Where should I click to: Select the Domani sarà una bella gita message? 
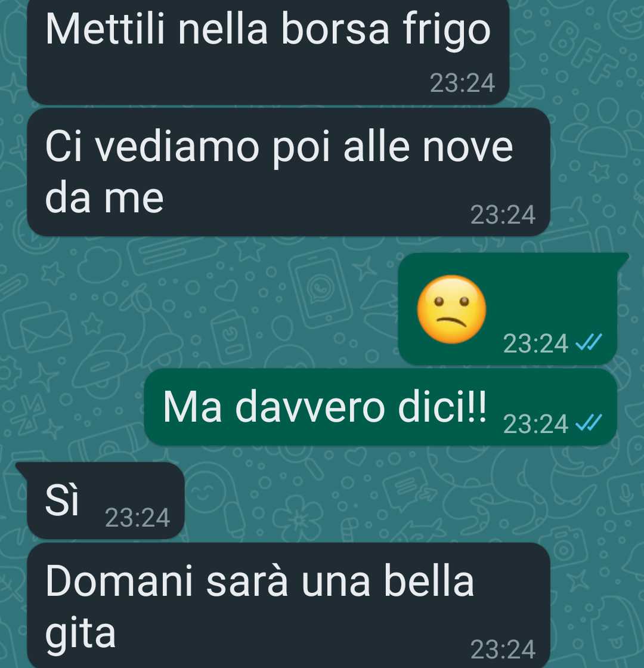click(x=289, y=605)
